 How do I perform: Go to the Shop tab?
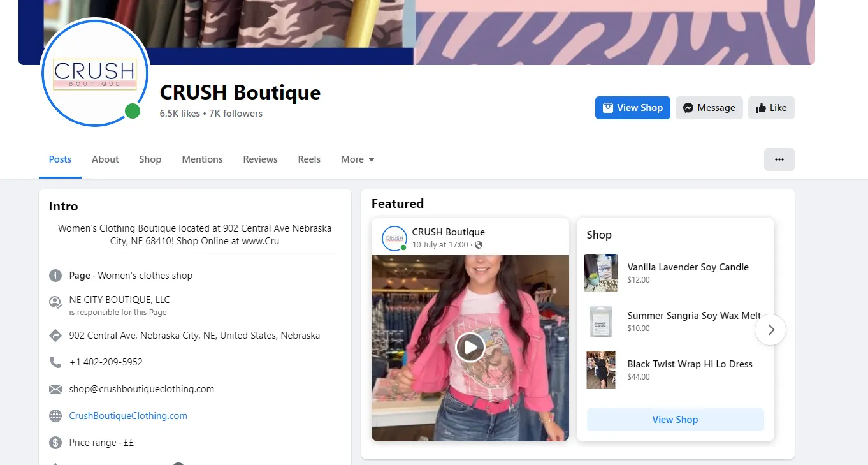pyautogui.click(x=150, y=159)
